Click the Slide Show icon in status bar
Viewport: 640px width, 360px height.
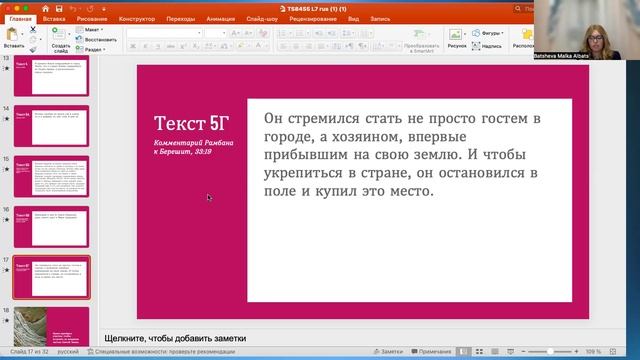[x=510, y=351]
